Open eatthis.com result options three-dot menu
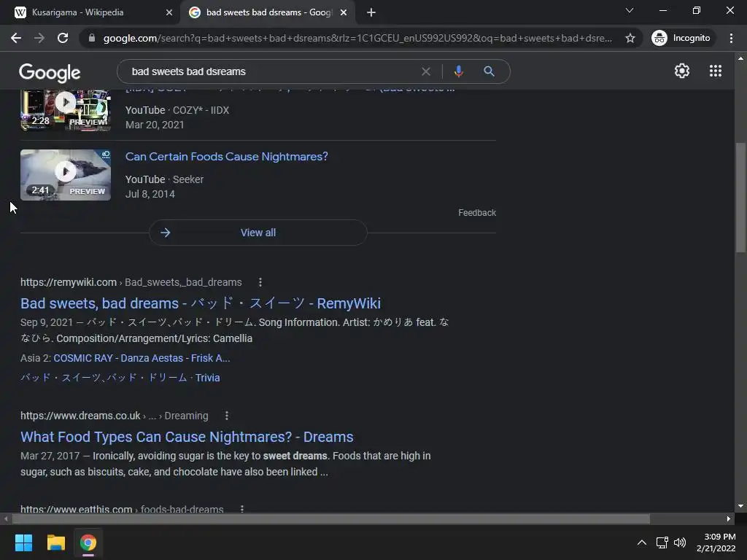747x560 pixels. coord(242,509)
